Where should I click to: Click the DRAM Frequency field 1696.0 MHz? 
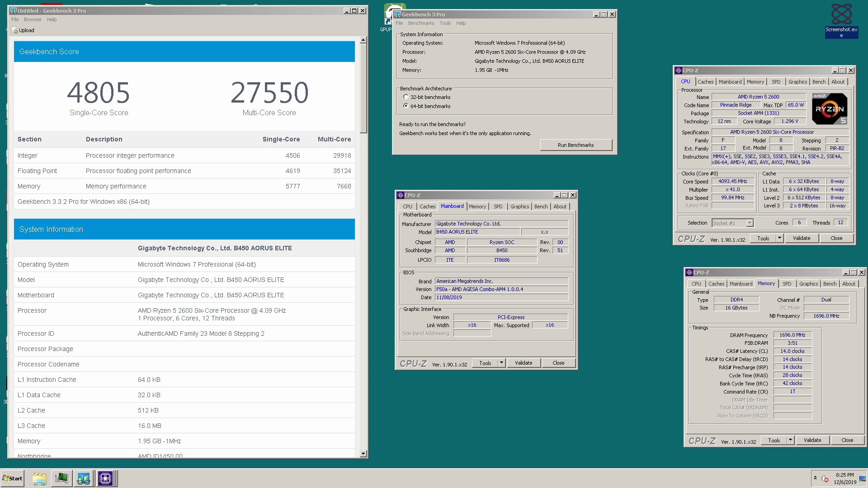[x=793, y=335]
